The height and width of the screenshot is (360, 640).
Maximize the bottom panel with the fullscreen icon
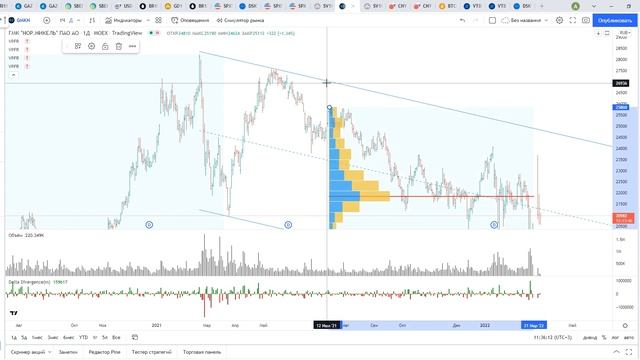point(629,352)
